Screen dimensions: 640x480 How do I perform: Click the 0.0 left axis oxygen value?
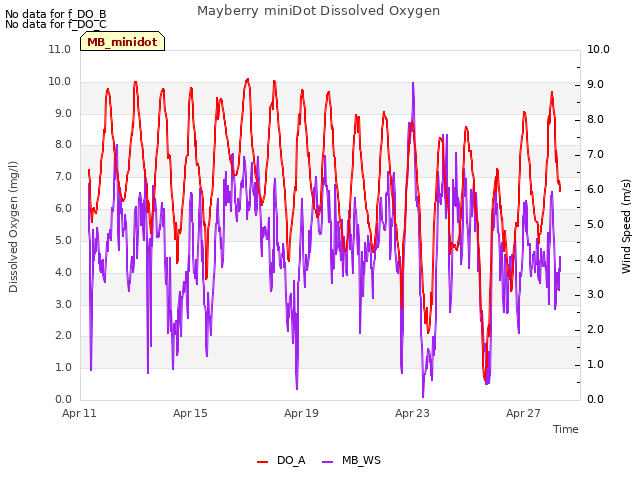click(64, 399)
